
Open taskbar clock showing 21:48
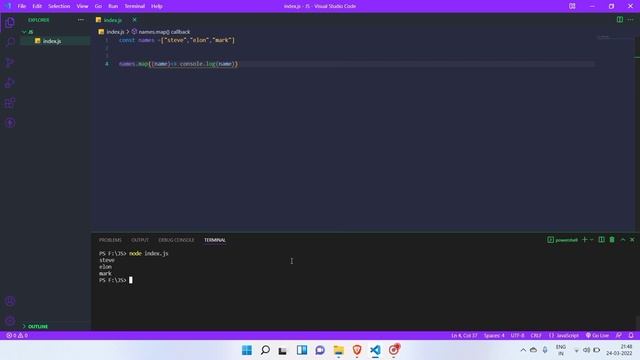click(x=619, y=350)
